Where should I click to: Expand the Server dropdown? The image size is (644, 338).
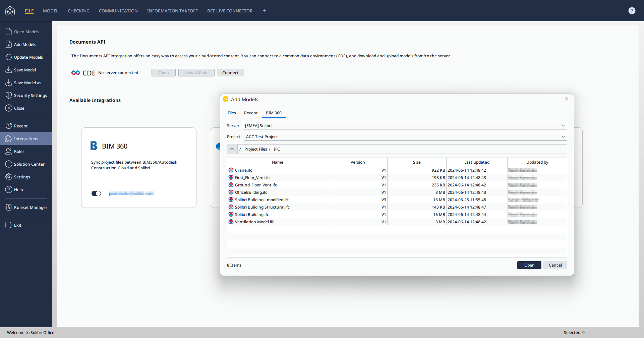point(563,126)
